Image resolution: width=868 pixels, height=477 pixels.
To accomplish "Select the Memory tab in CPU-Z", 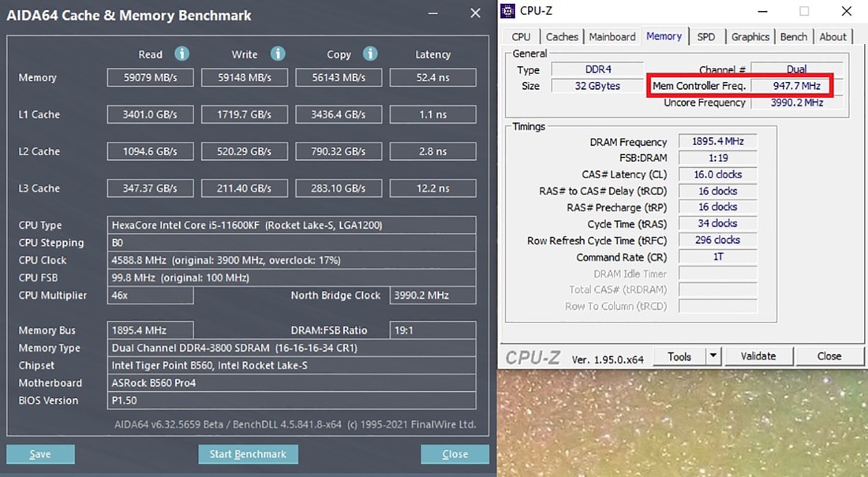I will tap(664, 36).
